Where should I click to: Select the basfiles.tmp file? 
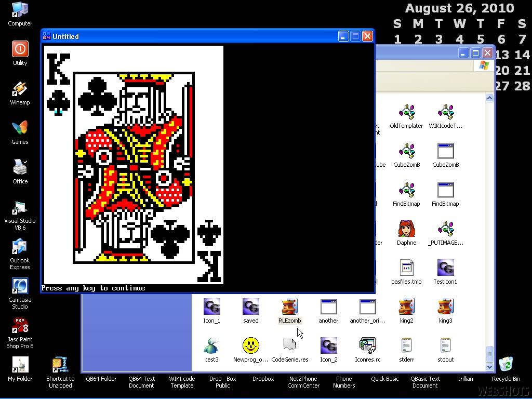tap(406, 272)
